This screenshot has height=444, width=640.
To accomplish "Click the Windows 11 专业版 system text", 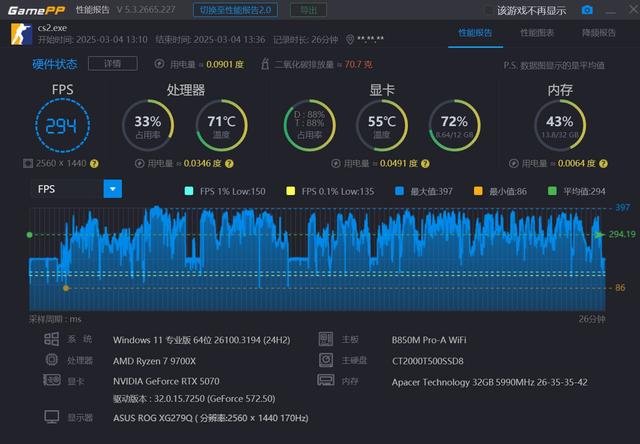I will pyautogui.click(x=202, y=340).
